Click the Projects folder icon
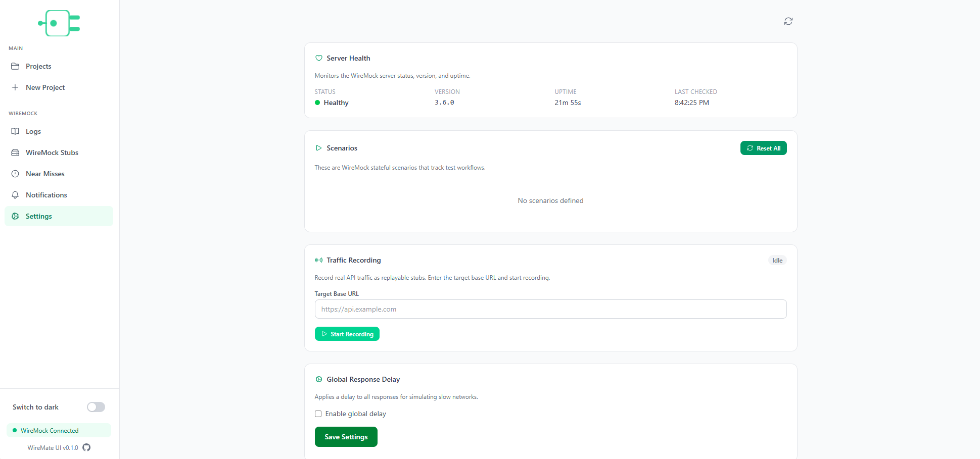980x459 pixels. [15, 66]
